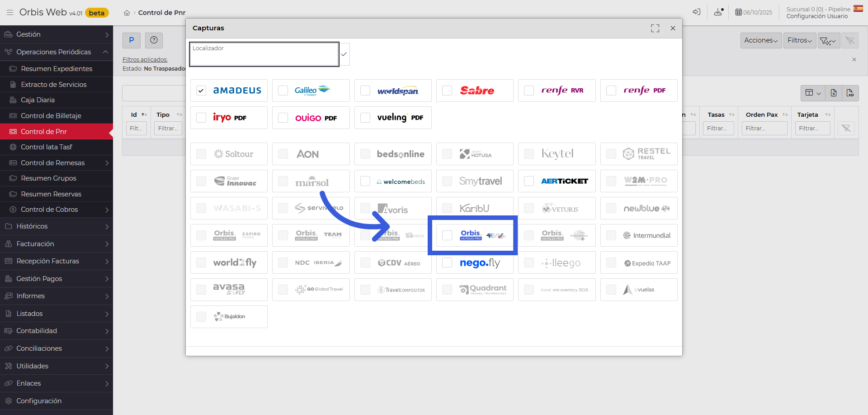
Task: Check the Sabre checkbox
Action: [447, 91]
